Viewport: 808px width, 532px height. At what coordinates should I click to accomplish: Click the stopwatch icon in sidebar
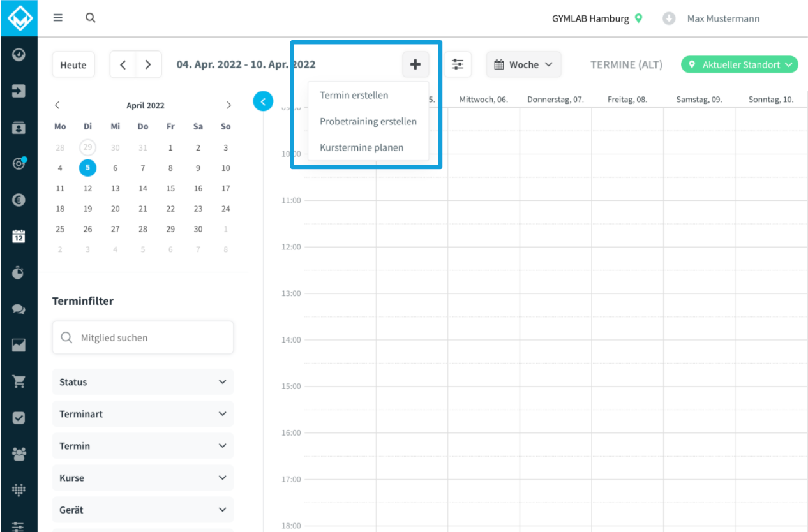point(19,272)
